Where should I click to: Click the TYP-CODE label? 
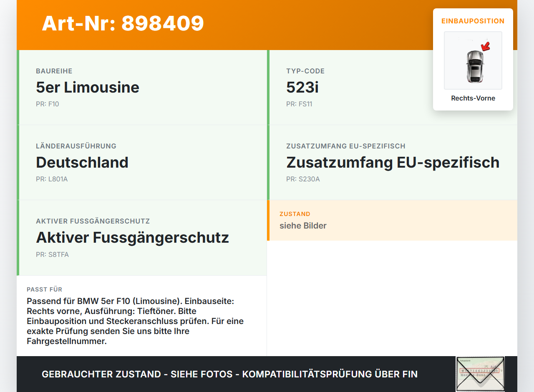pos(305,71)
